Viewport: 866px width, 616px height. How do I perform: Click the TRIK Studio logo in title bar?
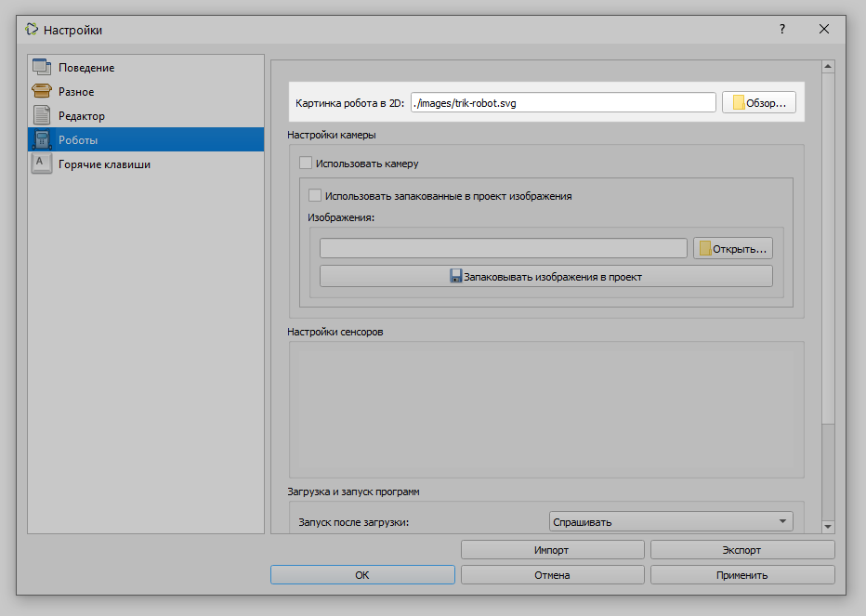tap(32, 30)
